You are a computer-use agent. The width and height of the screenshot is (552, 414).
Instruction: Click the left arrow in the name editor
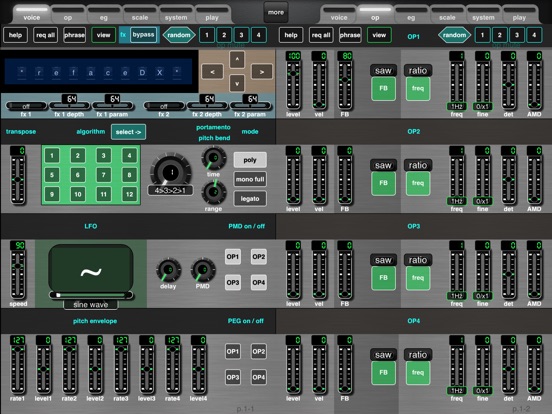pyautogui.click(x=212, y=72)
